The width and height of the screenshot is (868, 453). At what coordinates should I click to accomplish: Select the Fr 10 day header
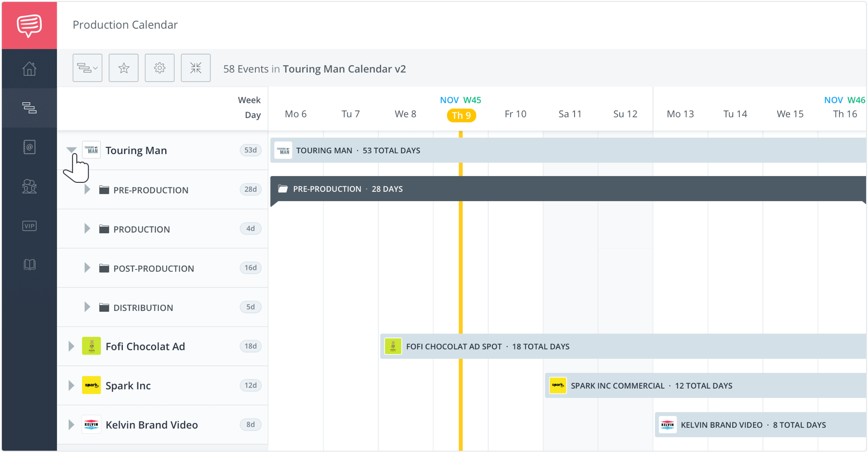(516, 114)
